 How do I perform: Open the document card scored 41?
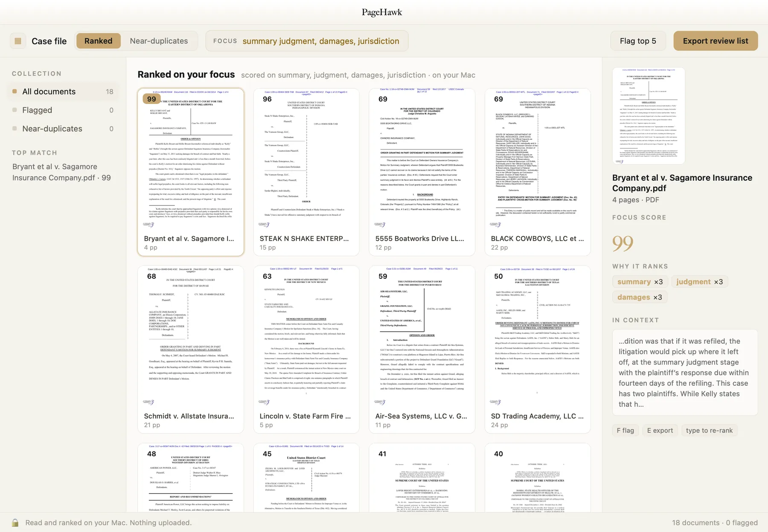(422, 477)
